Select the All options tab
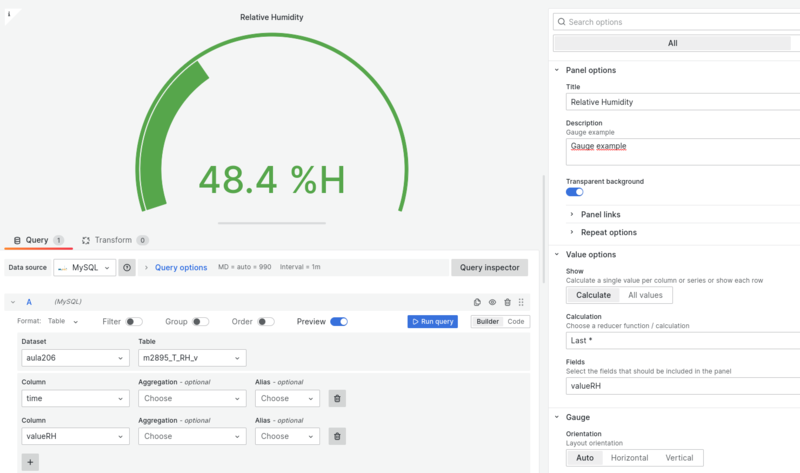800x473 pixels. 672,43
